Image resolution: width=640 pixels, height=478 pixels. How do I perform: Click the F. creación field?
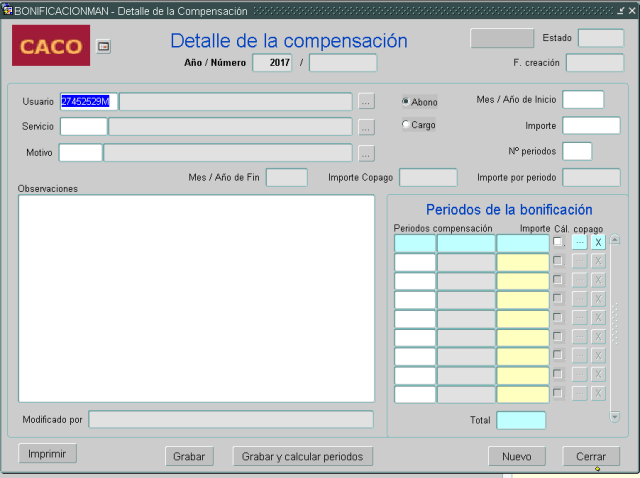[x=595, y=63]
